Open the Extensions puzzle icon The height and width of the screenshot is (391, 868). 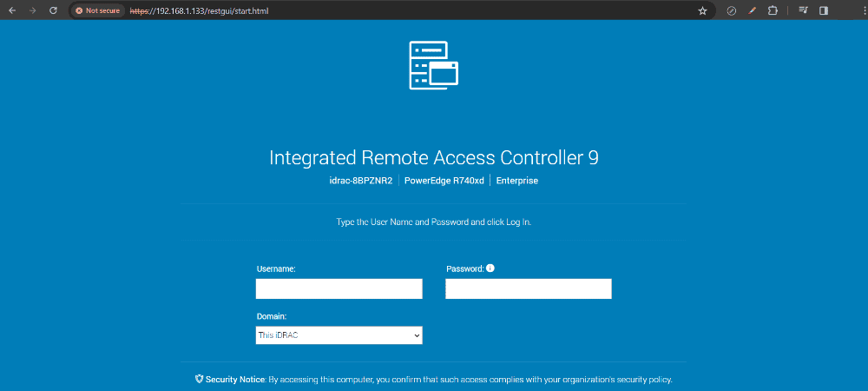tap(773, 10)
